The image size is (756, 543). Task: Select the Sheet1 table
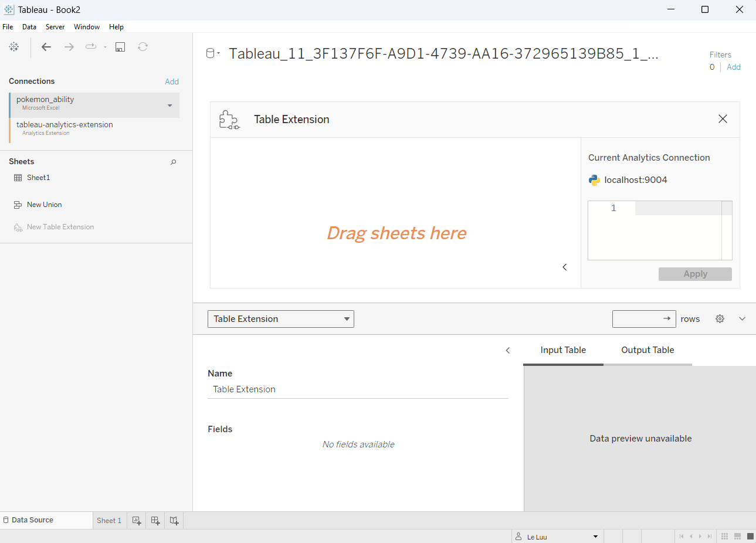38,178
